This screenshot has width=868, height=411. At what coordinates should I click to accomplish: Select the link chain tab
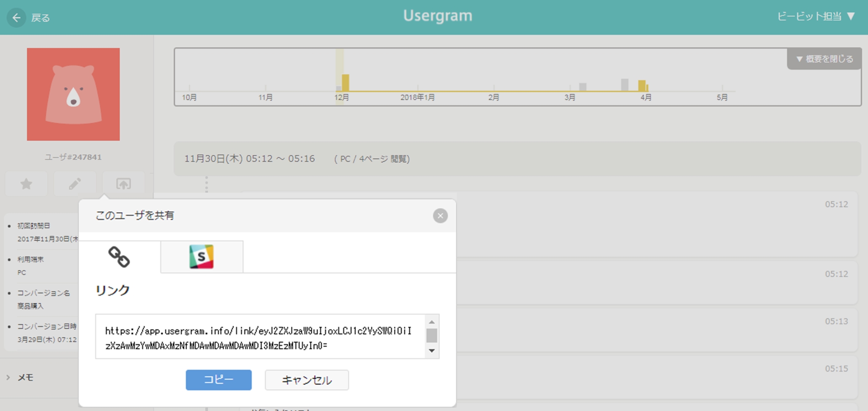[x=119, y=257]
